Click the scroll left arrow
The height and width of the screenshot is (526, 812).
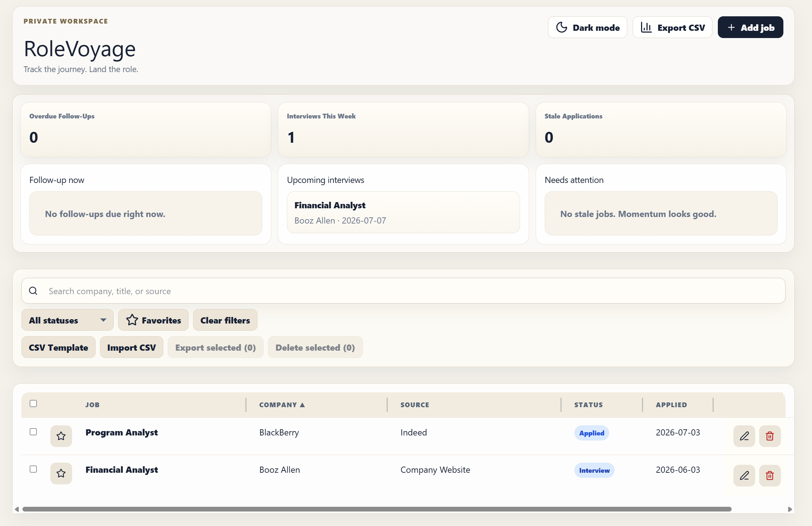pos(17,509)
